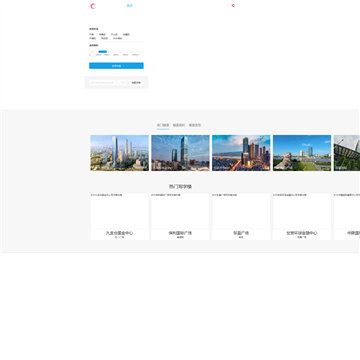Click the red location pin icon in header

(233, 6)
